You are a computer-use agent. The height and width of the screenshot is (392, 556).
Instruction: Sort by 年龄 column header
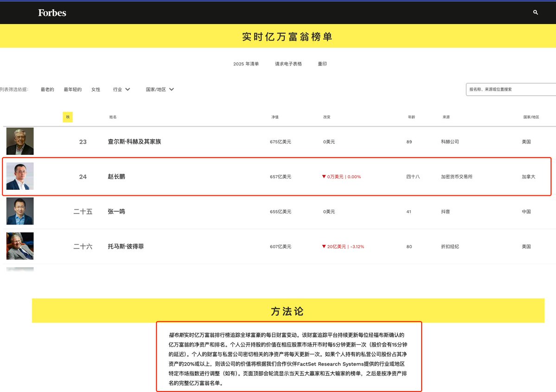[411, 117]
